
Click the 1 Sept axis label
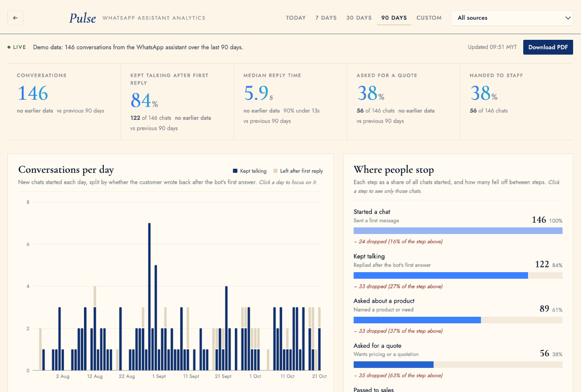(158, 376)
